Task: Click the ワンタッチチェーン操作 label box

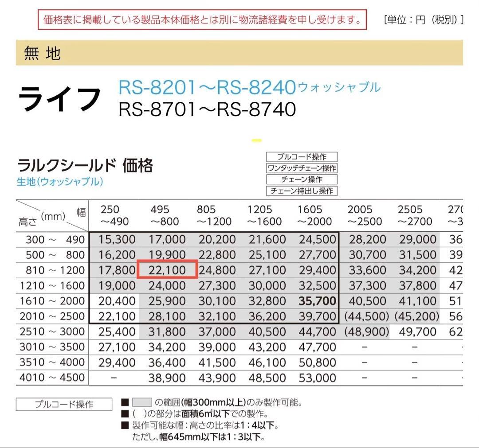Action: point(302,168)
